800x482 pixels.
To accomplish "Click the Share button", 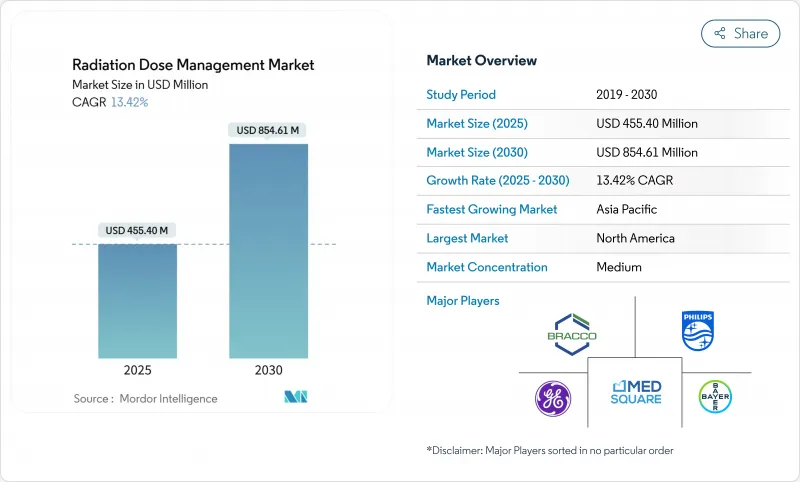I will pos(741,33).
